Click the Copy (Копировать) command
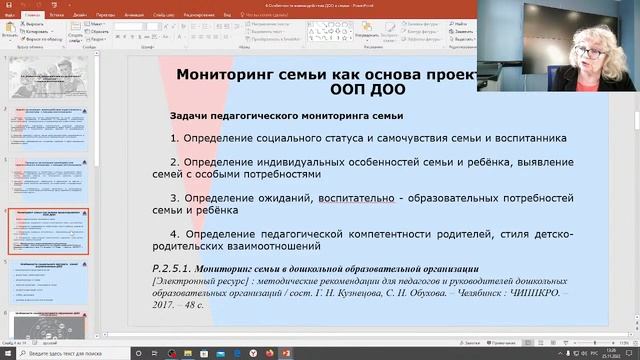Viewport: 640px width, 360px height. point(34,31)
